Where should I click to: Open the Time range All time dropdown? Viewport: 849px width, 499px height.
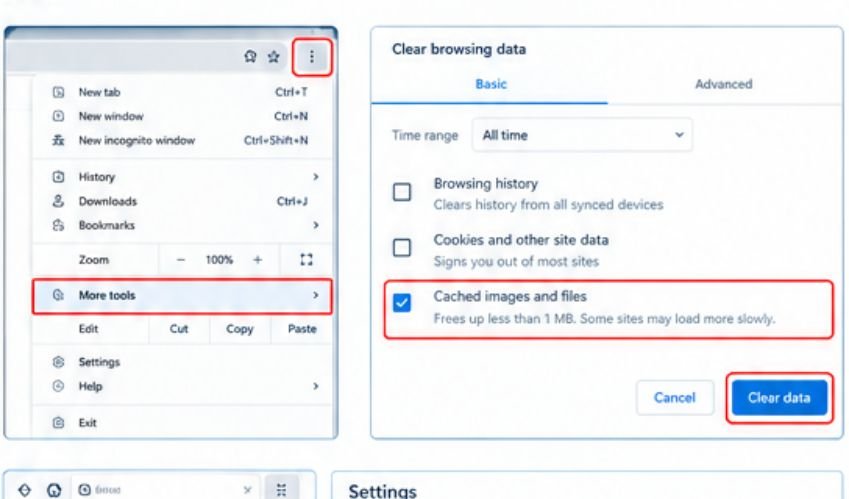click(x=582, y=135)
